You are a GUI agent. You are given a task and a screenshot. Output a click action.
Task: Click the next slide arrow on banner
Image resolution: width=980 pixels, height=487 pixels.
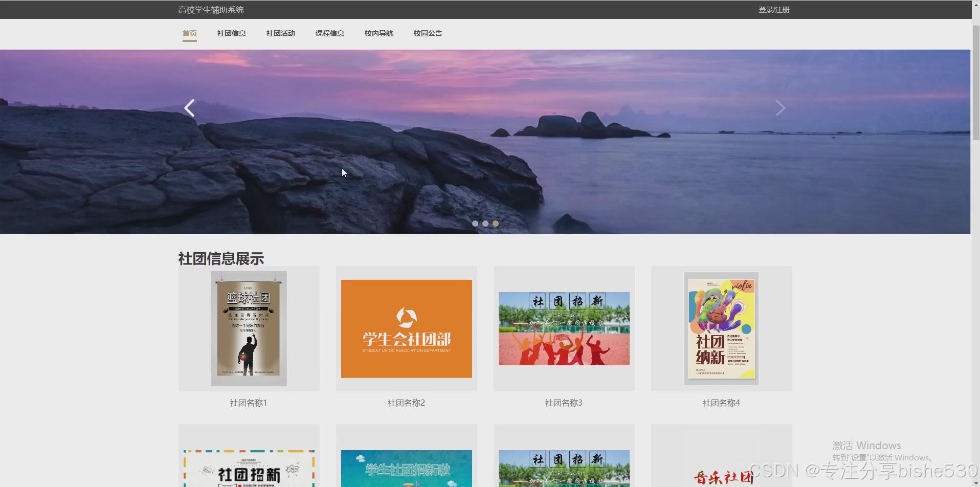click(x=780, y=108)
